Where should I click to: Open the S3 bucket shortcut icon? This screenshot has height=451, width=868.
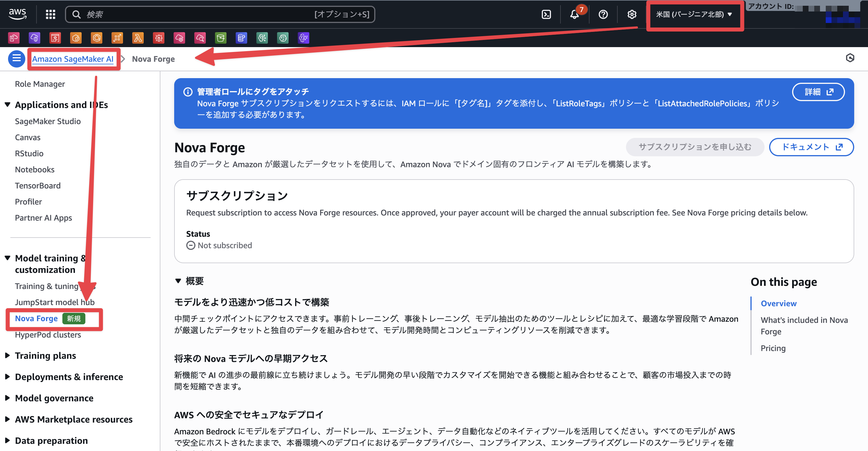coord(221,38)
